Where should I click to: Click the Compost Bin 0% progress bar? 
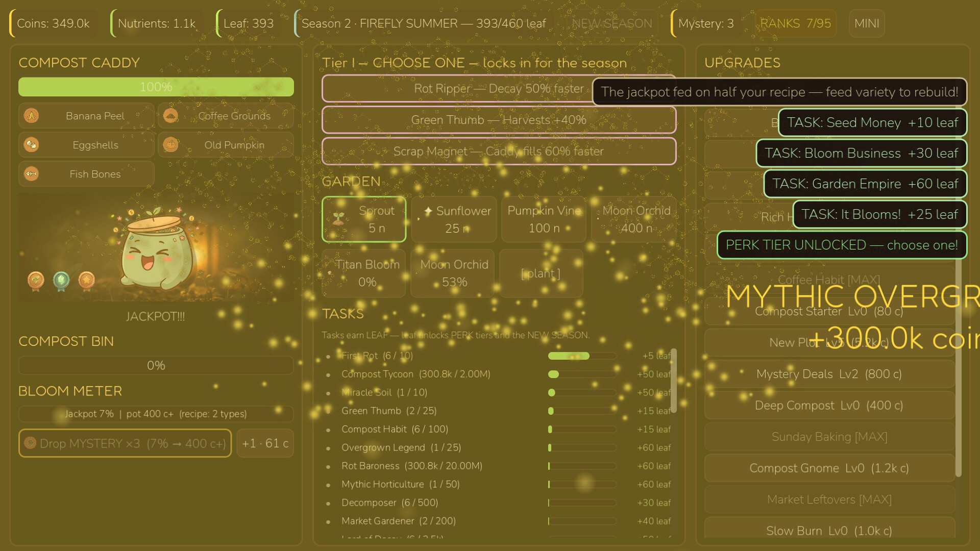pos(156,365)
